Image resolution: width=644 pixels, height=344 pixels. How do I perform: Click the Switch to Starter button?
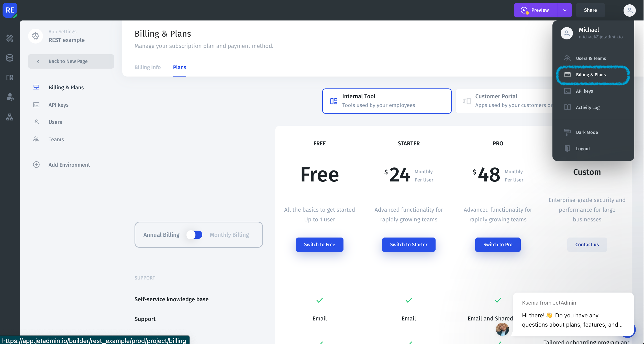pos(408,245)
